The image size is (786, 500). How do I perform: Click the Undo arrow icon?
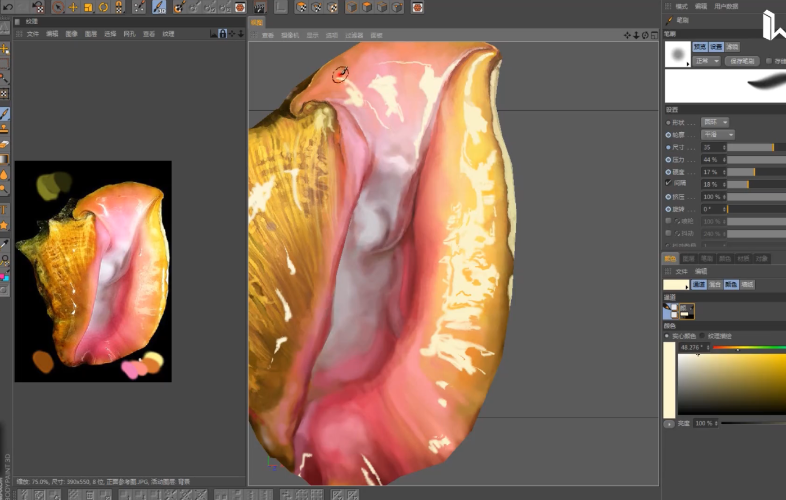8,7
